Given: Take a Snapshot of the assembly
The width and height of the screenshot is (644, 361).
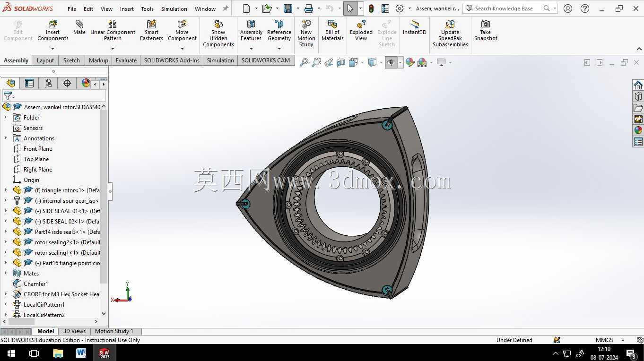Looking at the screenshot, I should [486, 31].
